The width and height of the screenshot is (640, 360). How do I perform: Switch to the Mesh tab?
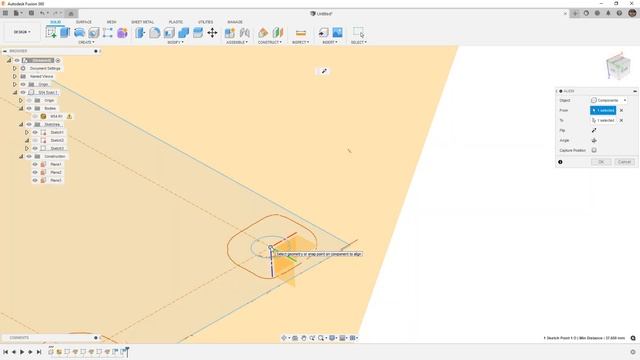111,22
